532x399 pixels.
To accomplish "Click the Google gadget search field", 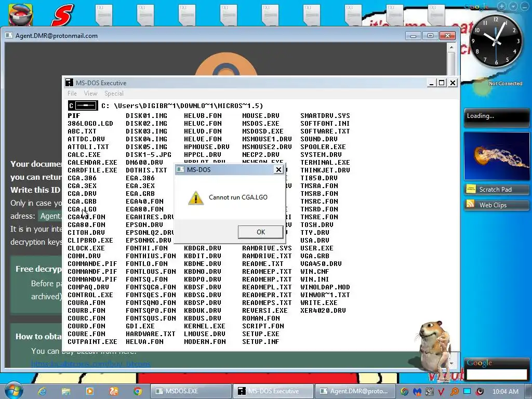I will coord(496,374).
